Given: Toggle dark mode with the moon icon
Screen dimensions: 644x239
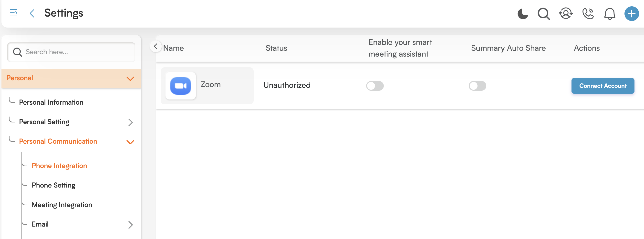Looking at the screenshot, I should (x=523, y=13).
